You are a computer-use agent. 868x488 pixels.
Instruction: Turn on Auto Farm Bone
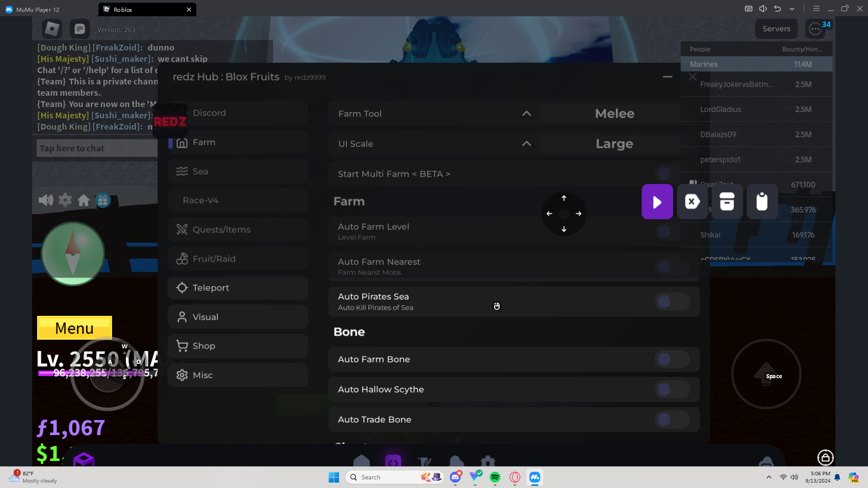[672, 359]
